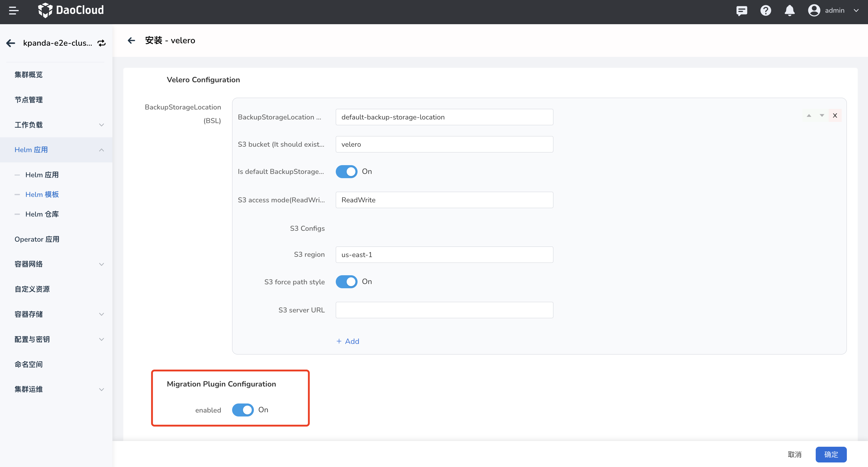
Task: Remove the BSL entry with X
Action: click(835, 116)
